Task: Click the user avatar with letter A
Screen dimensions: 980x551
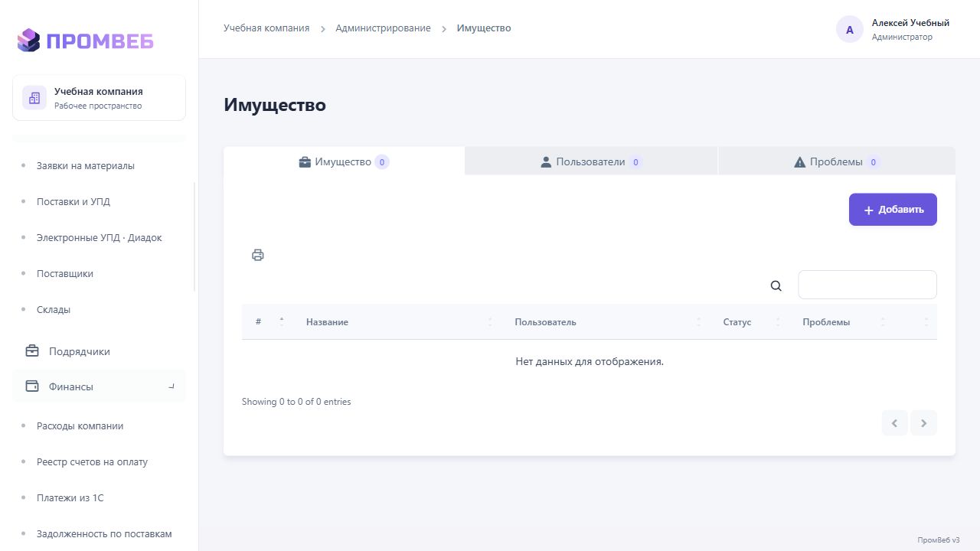Action: [850, 30]
